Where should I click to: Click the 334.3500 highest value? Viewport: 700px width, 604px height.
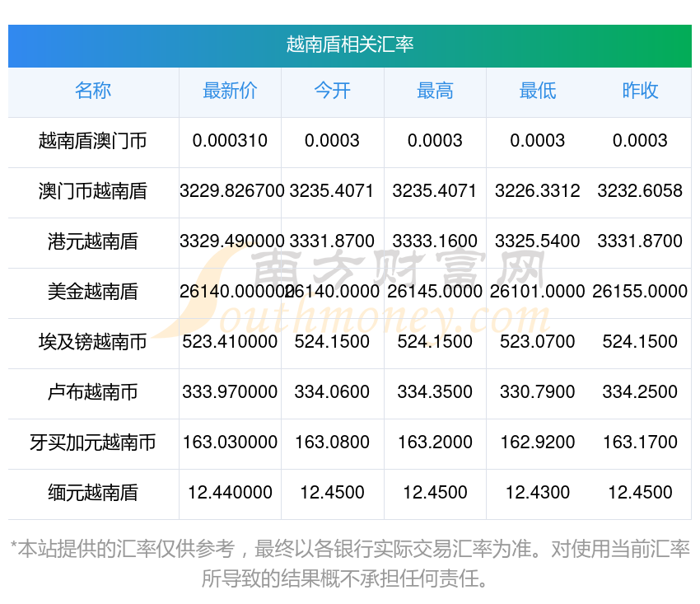click(435, 391)
